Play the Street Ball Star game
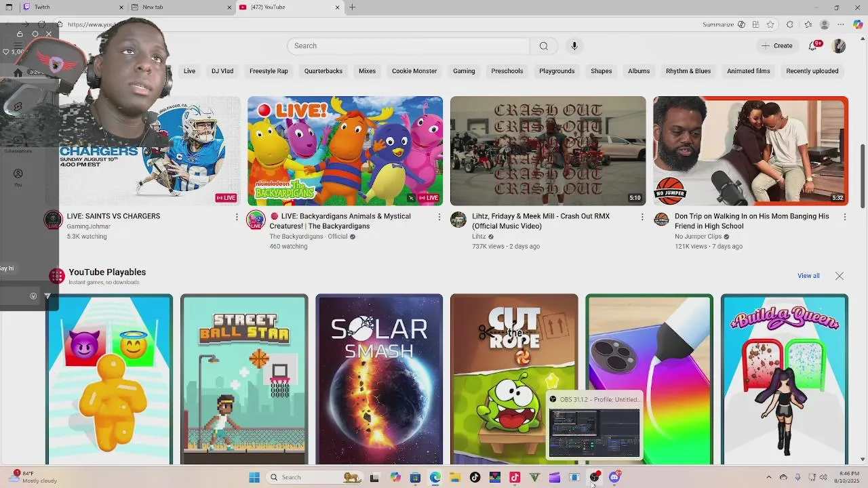Viewport: 868px width, 488px height. 244,380
